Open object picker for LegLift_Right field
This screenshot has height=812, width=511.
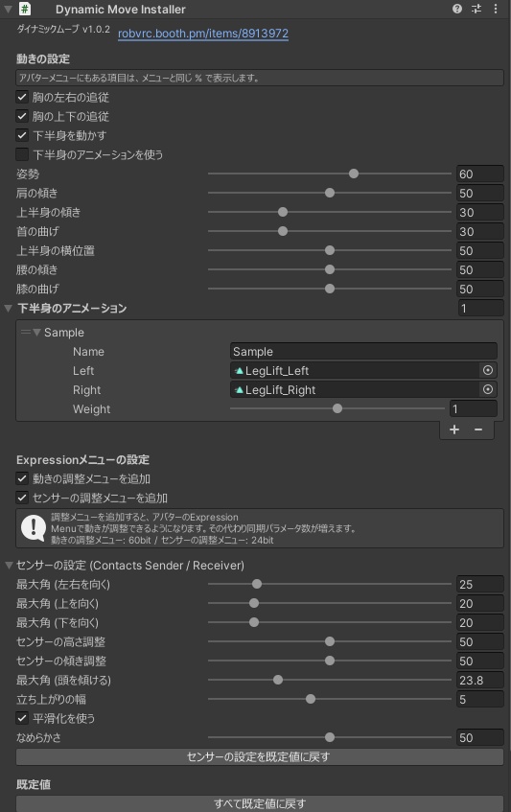[488, 389]
